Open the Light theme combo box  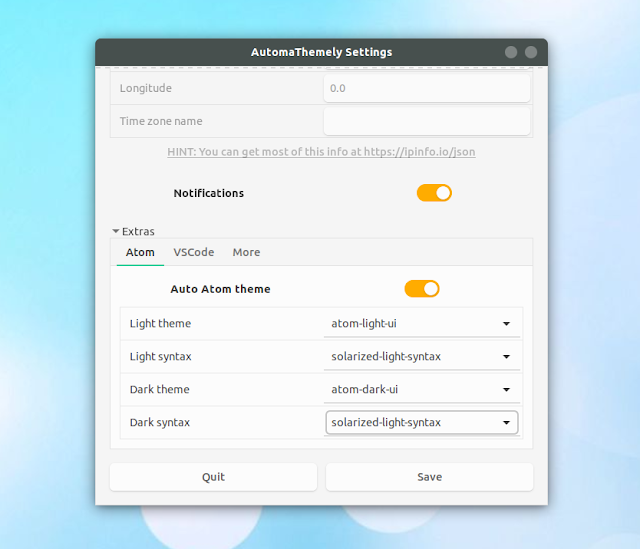[x=421, y=324]
